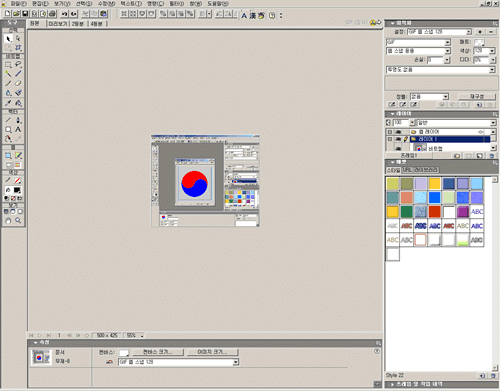Viewport: 500px width, 391px height.
Task: Select the Magic Wand tool
Action: (x=8, y=74)
